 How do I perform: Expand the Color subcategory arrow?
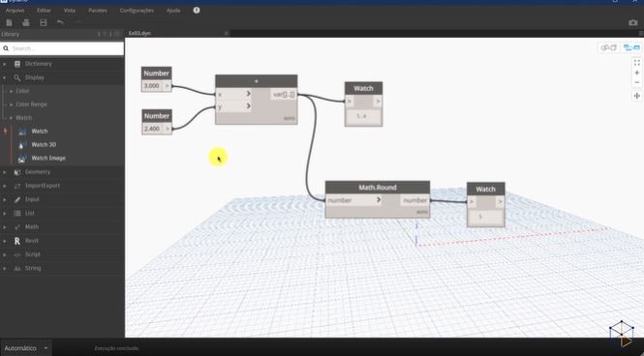pos(11,91)
